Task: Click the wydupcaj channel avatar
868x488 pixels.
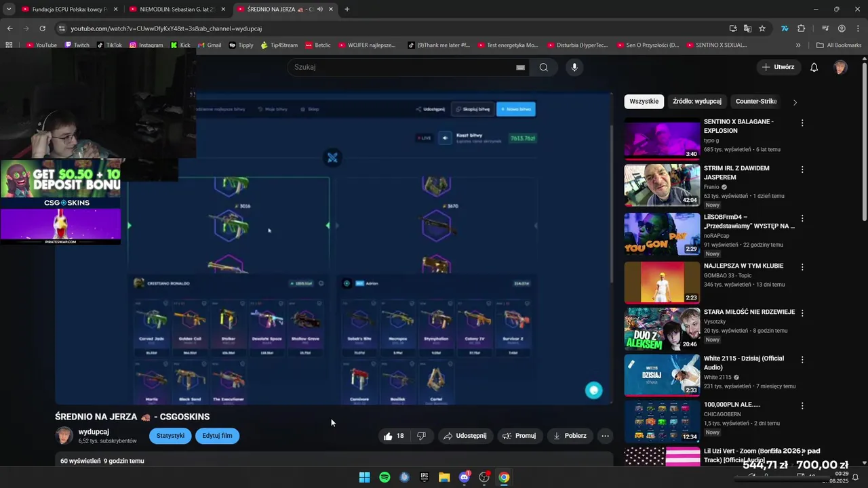Action: pos(64,436)
